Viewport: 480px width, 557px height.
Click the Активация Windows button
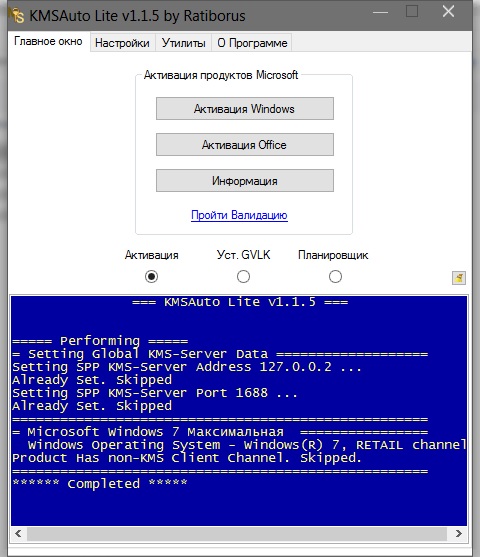(245, 109)
